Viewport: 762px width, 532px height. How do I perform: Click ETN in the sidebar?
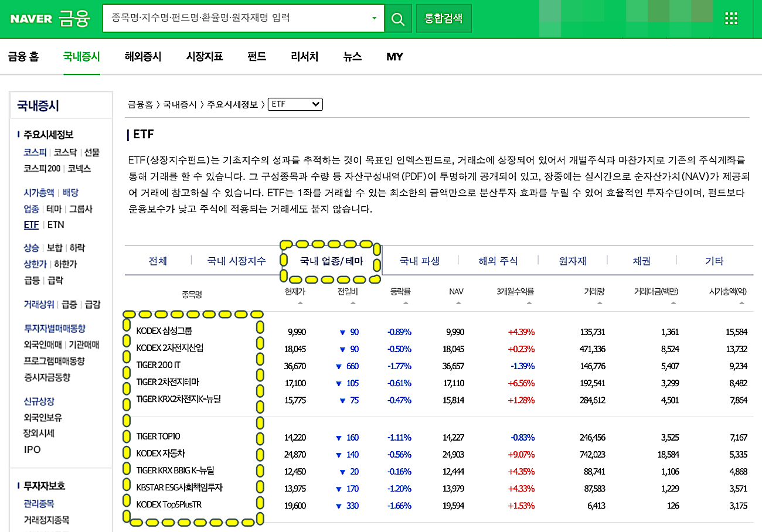[x=56, y=225]
